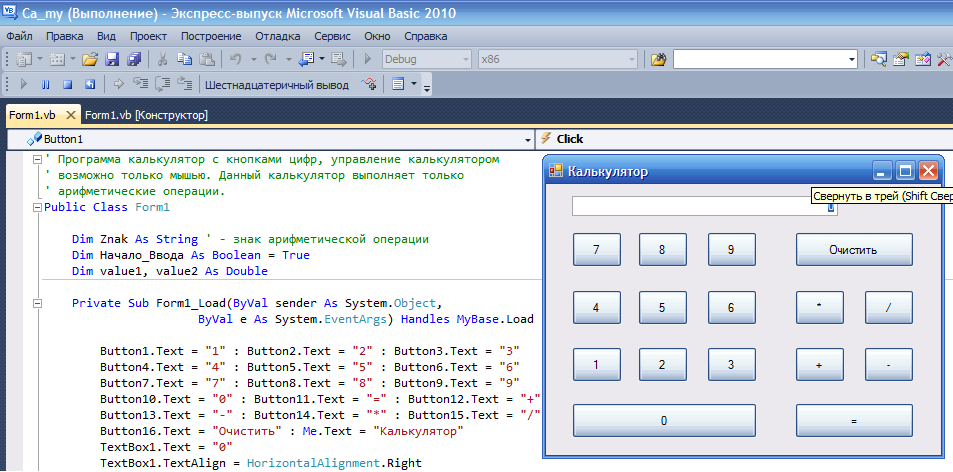
Task: Open the Окно menu
Action: (377, 36)
